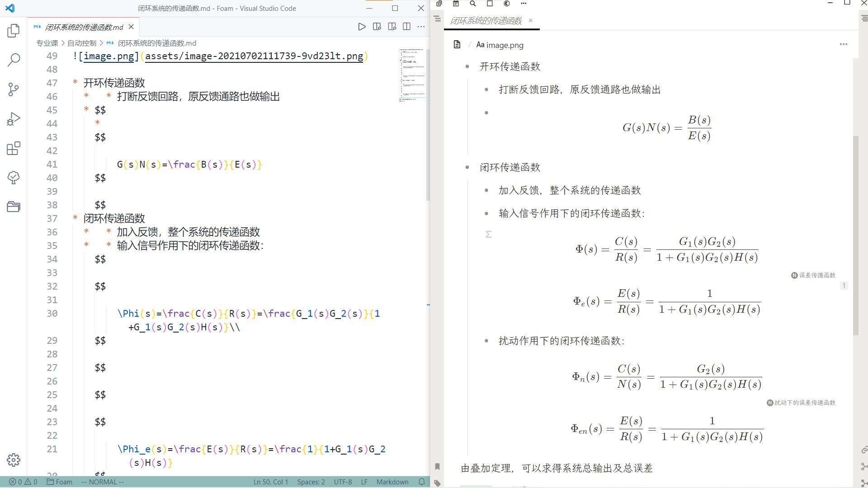The image size is (868, 488).
Task: Open the Search view in activity bar
Action: [14, 60]
